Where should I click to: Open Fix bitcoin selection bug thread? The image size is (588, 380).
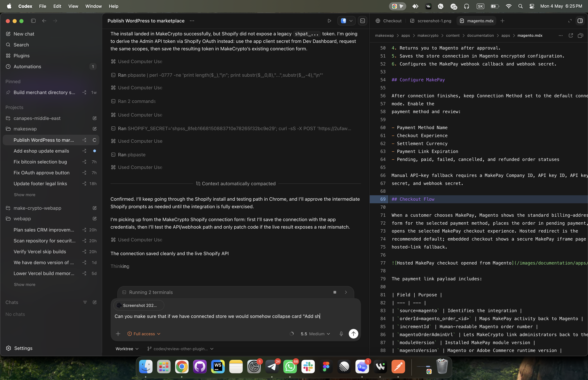point(51,162)
